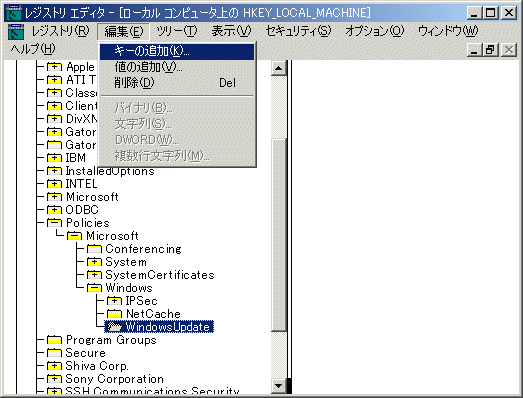Select the Conferencing key label

click(143, 249)
